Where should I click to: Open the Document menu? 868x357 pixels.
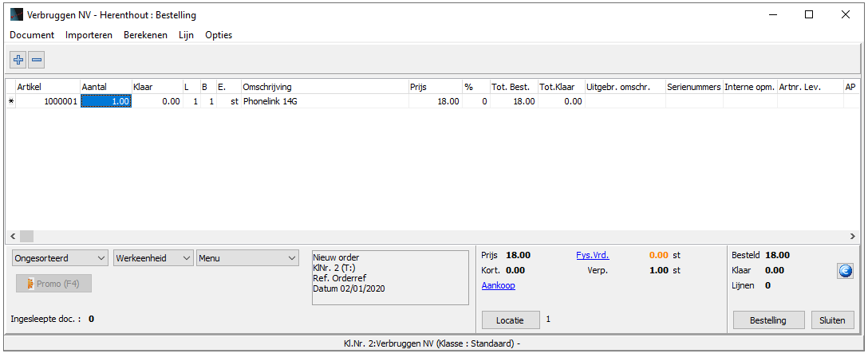(32, 35)
